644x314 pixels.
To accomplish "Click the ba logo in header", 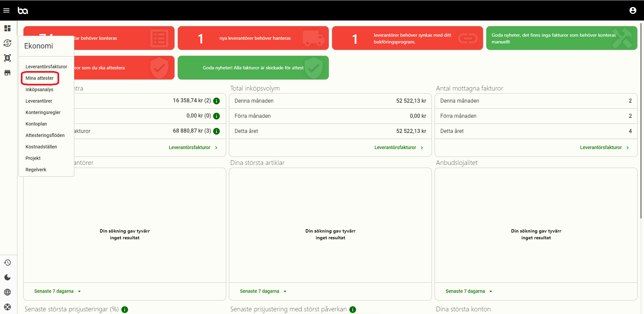I will (x=23, y=10).
